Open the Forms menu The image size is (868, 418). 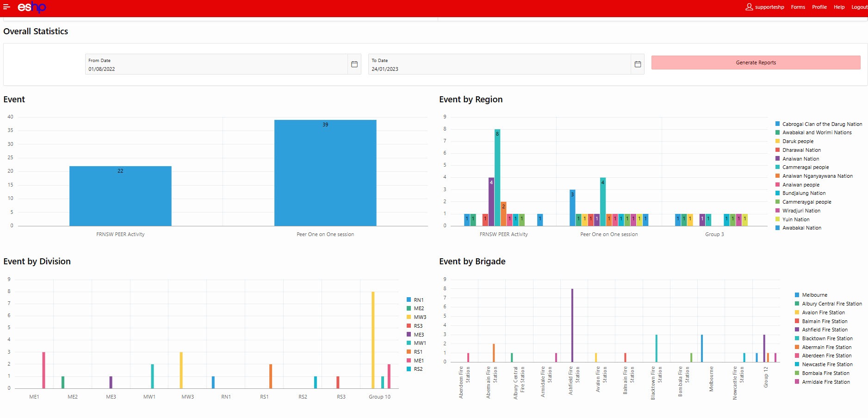pos(798,7)
